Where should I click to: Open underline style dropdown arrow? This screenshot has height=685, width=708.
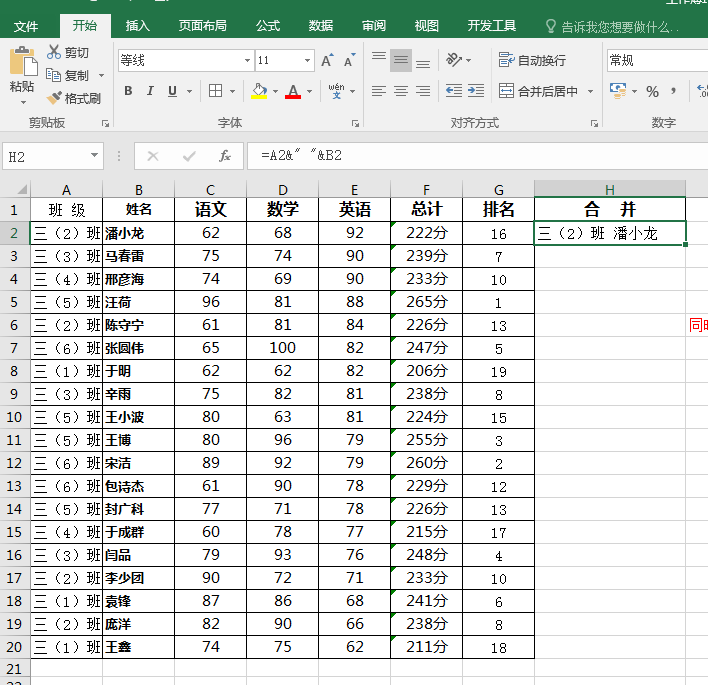pos(190,91)
